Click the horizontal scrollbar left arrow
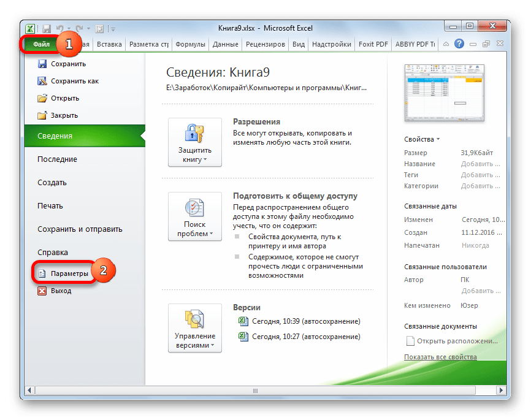The height and width of the screenshot is (420, 531). [29, 391]
